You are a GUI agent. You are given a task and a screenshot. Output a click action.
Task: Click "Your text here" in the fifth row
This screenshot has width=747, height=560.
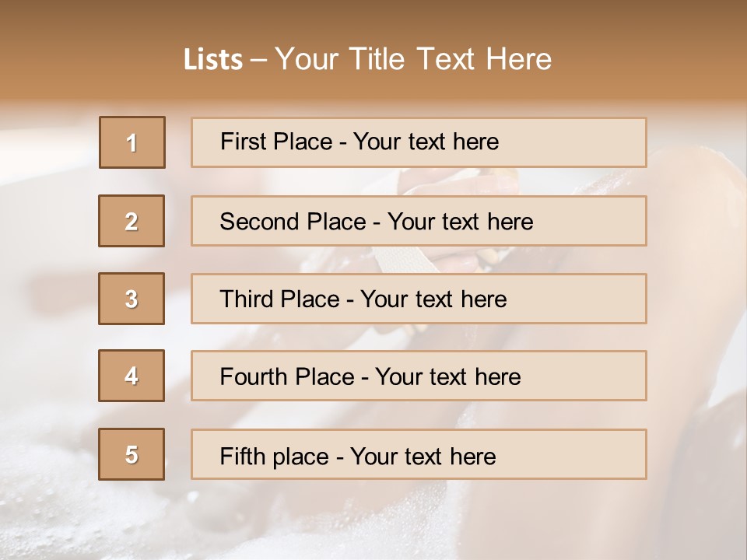pyautogui.click(x=423, y=456)
